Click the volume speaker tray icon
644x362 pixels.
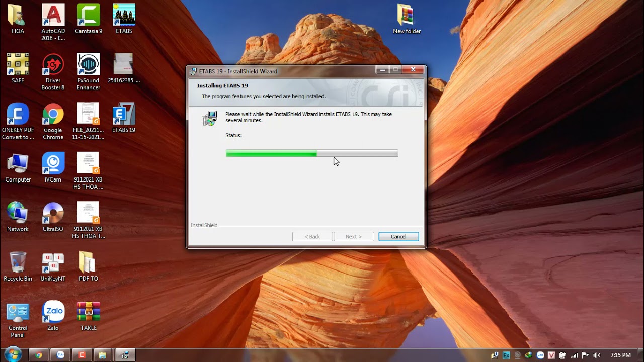pos(596,355)
